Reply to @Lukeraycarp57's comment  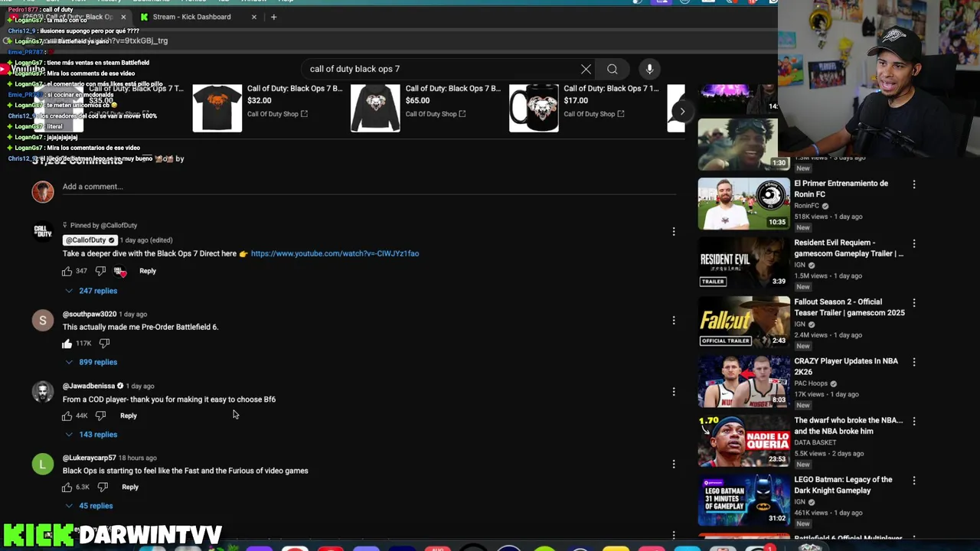[x=130, y=487]
